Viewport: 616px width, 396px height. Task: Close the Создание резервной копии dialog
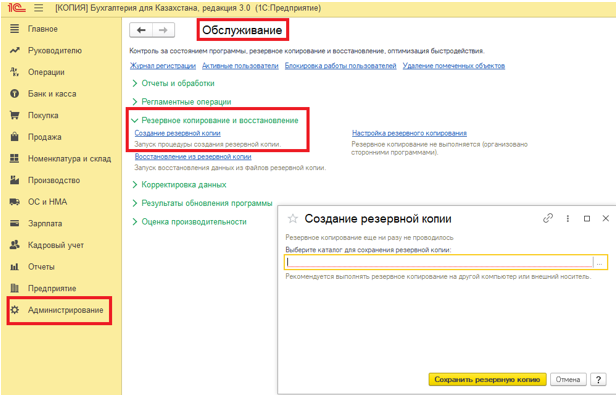click(x=606, y=218)
